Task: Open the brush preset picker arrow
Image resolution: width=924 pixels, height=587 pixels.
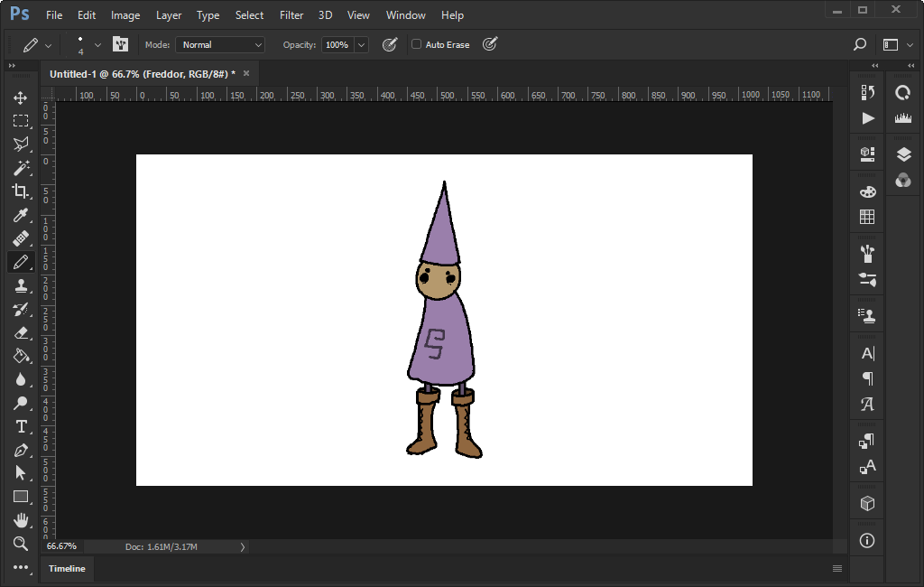Action: coord(97,44)
